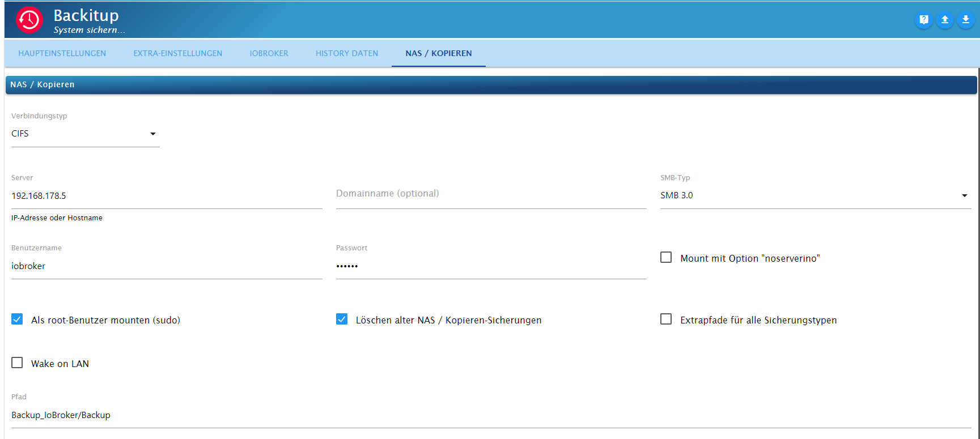980x439 pixels.
Task: Click the Passwort field
Action: pos(491,266)
